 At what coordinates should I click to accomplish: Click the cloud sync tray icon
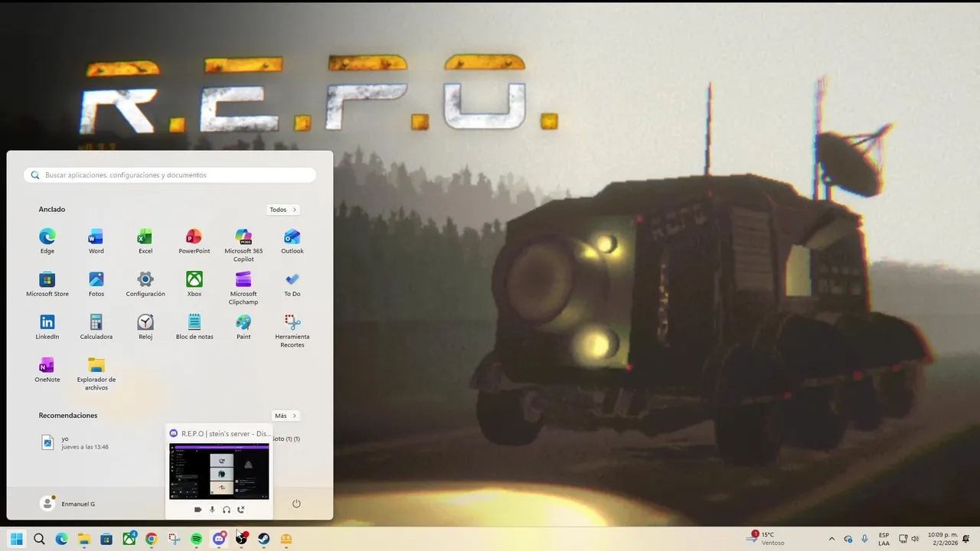pyautogui.click(x=848, y=539)
